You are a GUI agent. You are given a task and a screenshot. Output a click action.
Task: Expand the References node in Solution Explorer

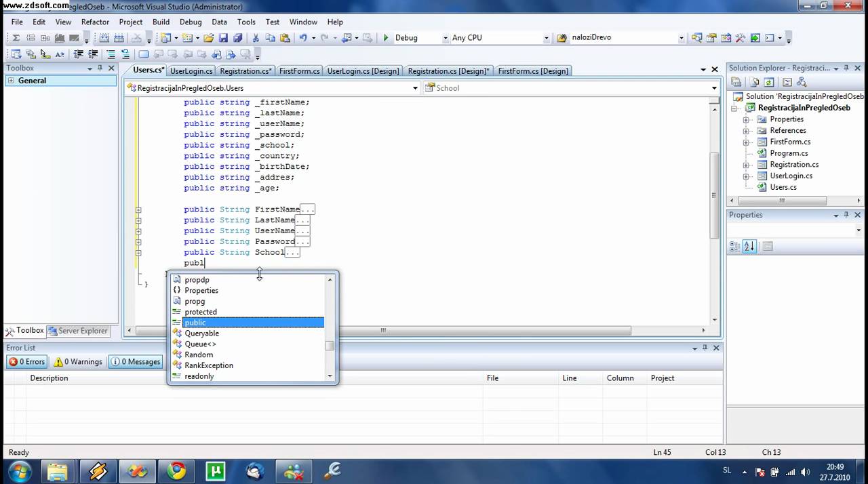746,131
